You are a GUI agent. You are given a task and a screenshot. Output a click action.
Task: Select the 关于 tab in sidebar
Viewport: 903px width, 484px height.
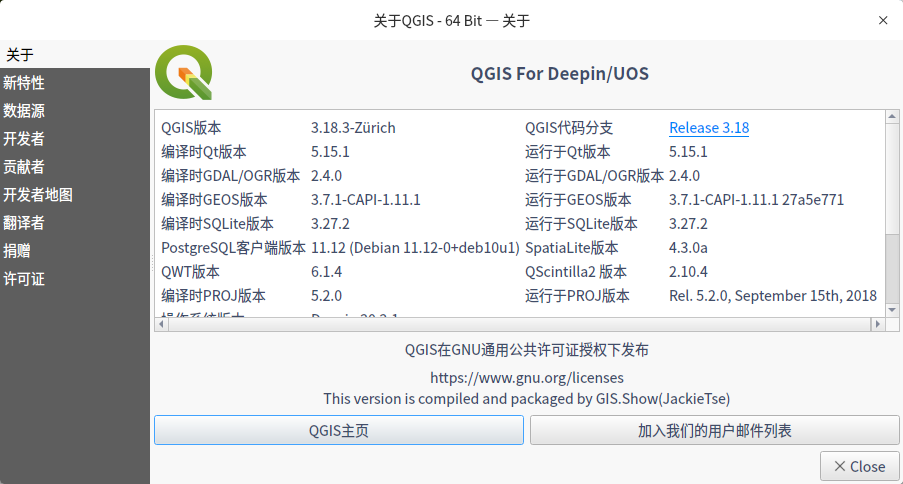(x=20, y=54)
